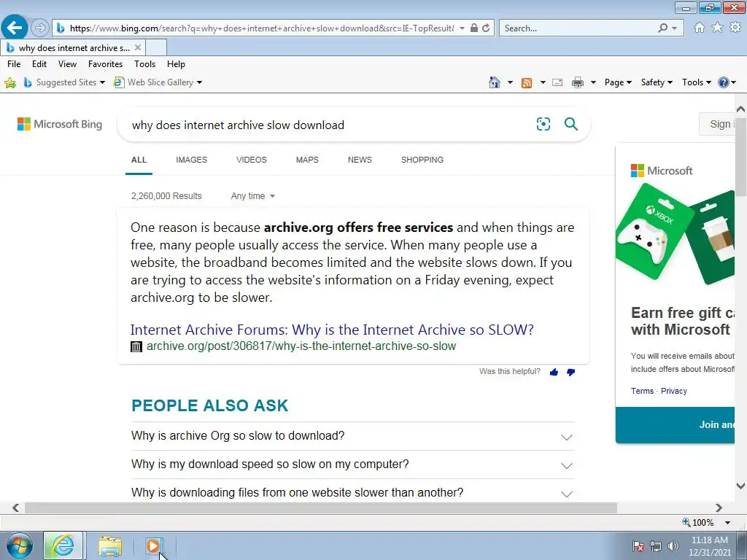The height and width of the screenshot is (560, 747).
Task: Open the Tools menu in menu bar
Action: pos(145,64)
